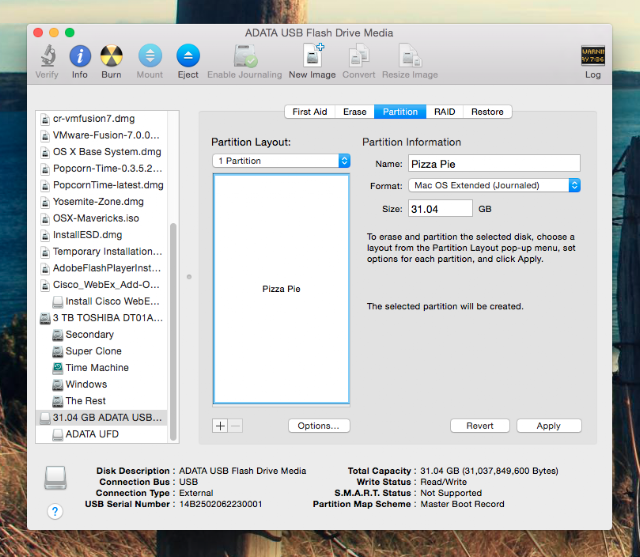
Task: Select Yosemite-Zone.dmg in sidebar
Action: click(x=102, y=202)
